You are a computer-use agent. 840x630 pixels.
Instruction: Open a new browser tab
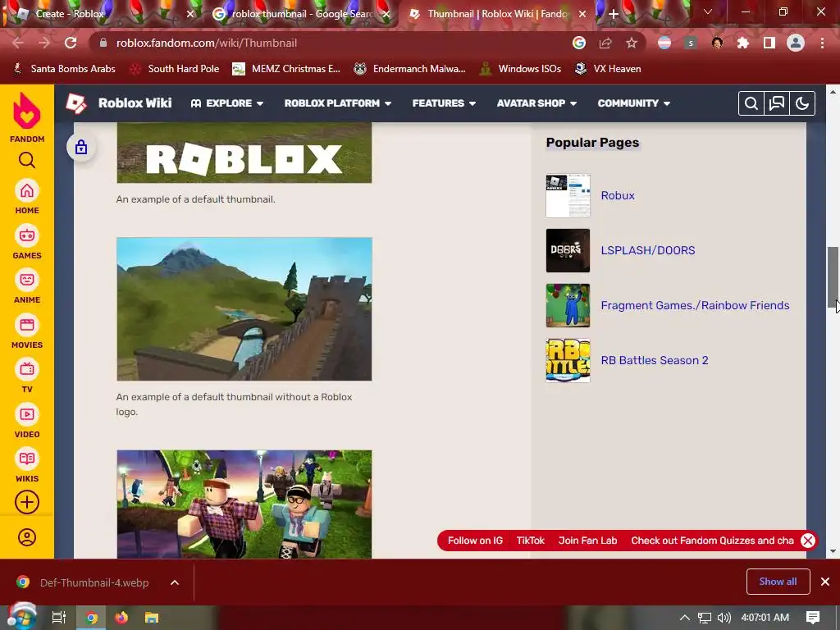click(x=614, y=14)
